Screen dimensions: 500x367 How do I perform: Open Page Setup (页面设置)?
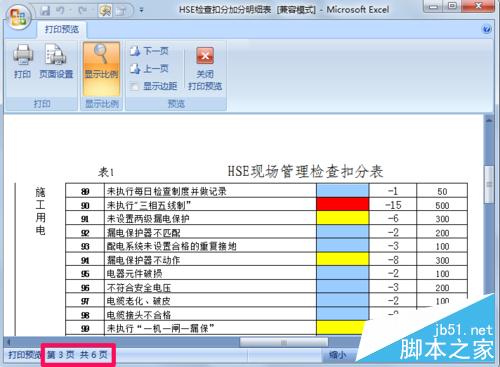tap(56, 61)
